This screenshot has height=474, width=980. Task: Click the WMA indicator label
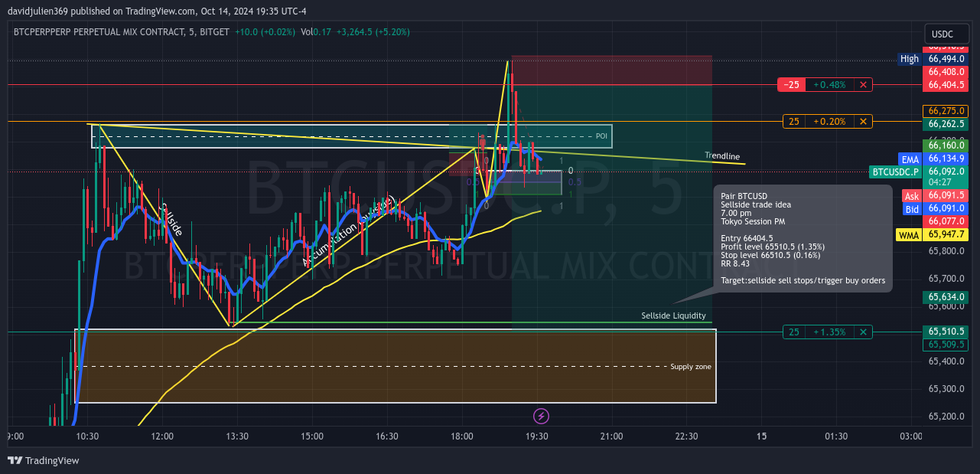pos(908,235)
